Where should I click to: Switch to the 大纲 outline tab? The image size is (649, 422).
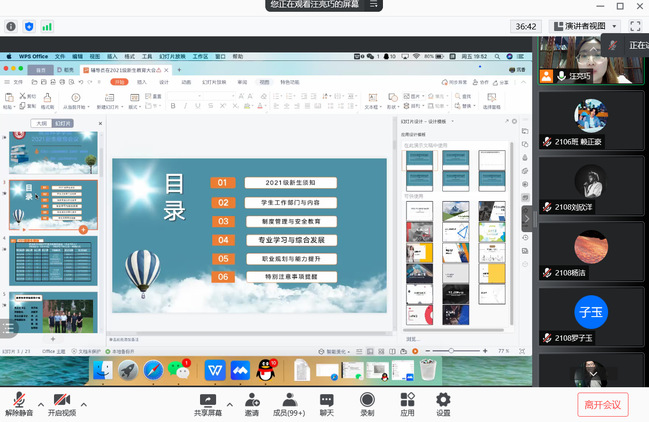point(39,123)
